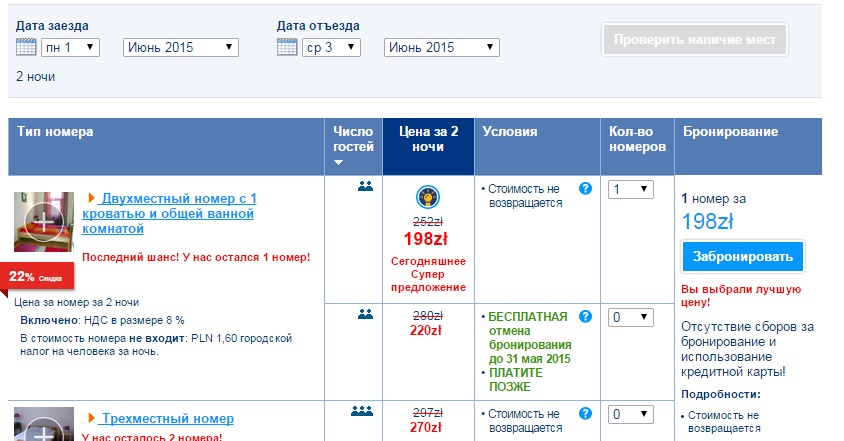
Task: Click the blue 198zł total in booking column
Action: pos(707,221)
